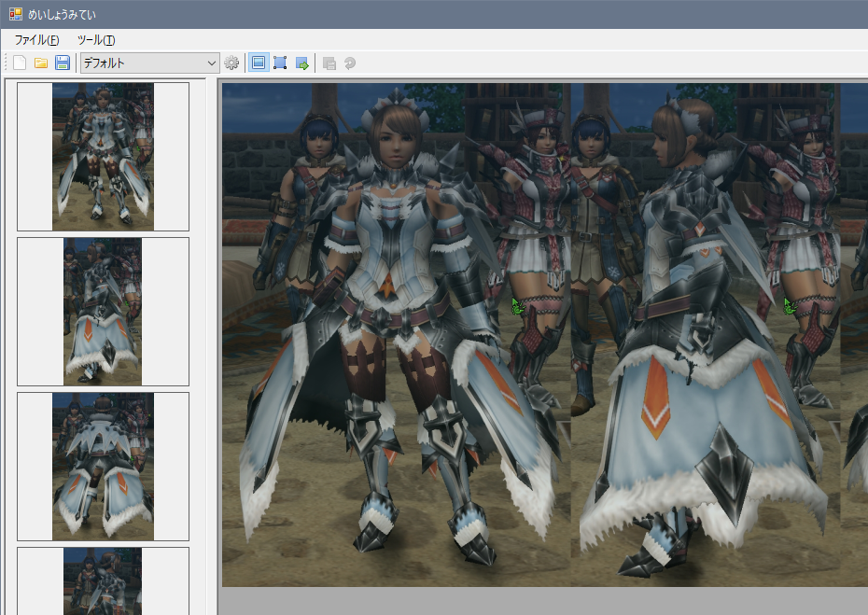Viewport: 868px width, 615px height.
Task: Select the third thumbnail showing back view
Action: tap(103, 467)
